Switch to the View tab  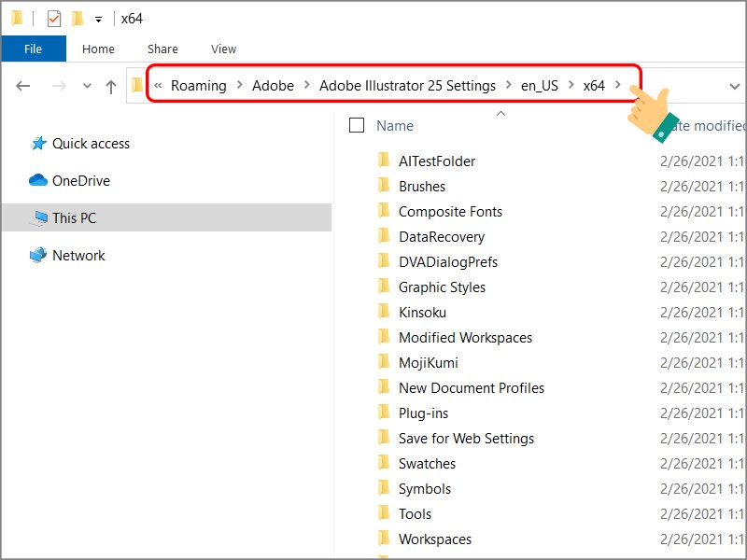coord(223,49)
